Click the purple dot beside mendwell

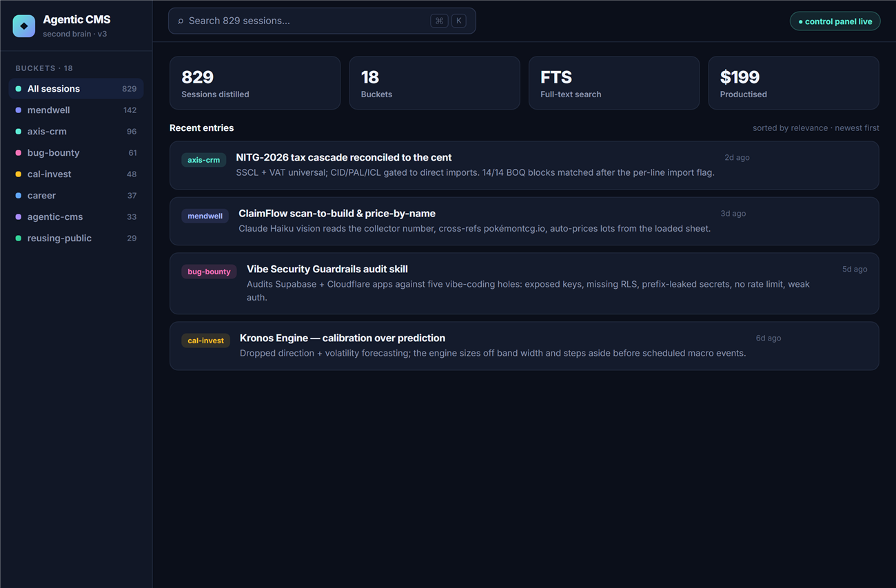pos(19,110)
